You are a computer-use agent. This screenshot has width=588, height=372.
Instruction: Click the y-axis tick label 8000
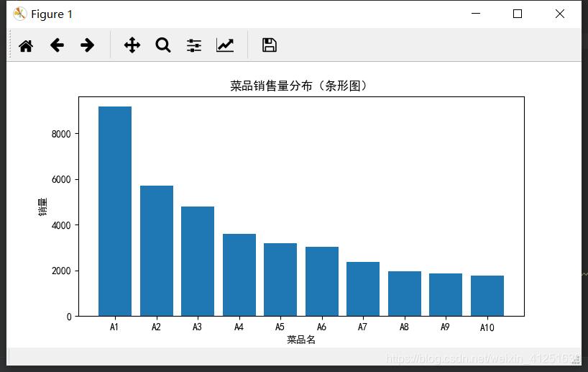tap(61, 134)
